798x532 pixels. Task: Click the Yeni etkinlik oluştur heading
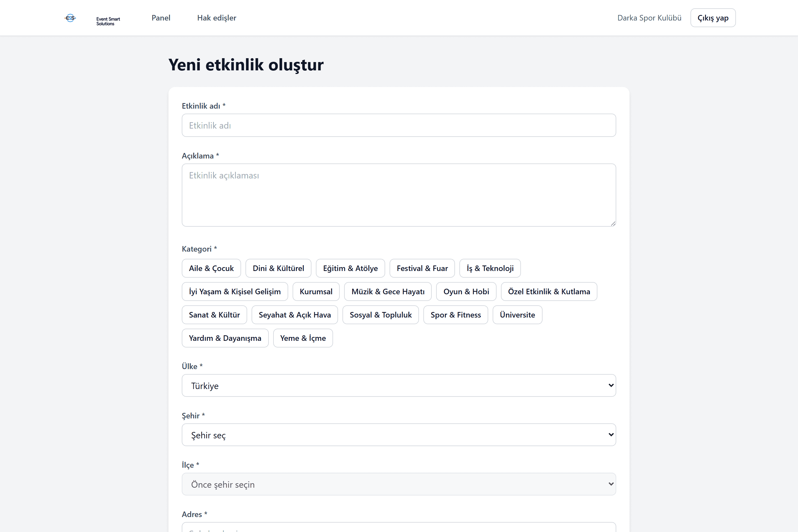tap(246, 65)
